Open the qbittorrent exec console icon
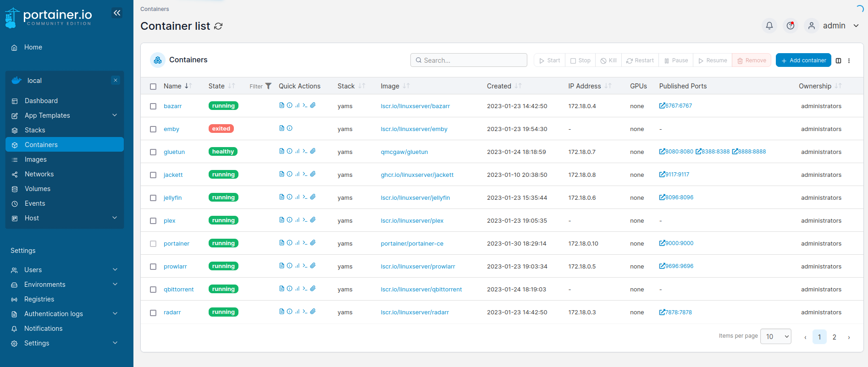The width and height of the screenshot is (868, 367). 305,289
